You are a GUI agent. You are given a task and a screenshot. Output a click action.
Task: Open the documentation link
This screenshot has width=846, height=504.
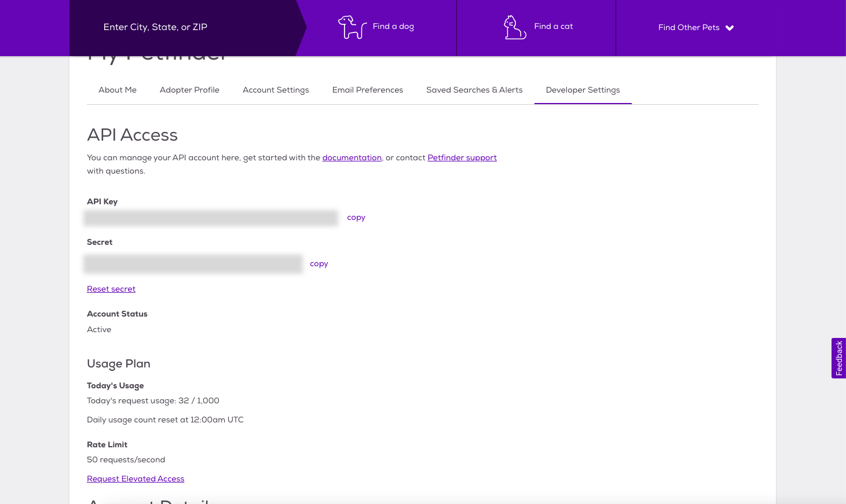point(352,158)
